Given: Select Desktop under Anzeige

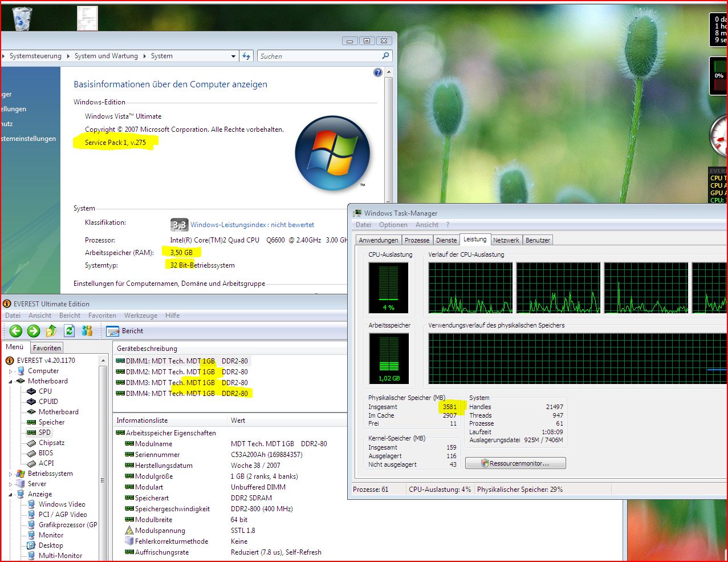Looking at the screenshot, I should 51,545.
